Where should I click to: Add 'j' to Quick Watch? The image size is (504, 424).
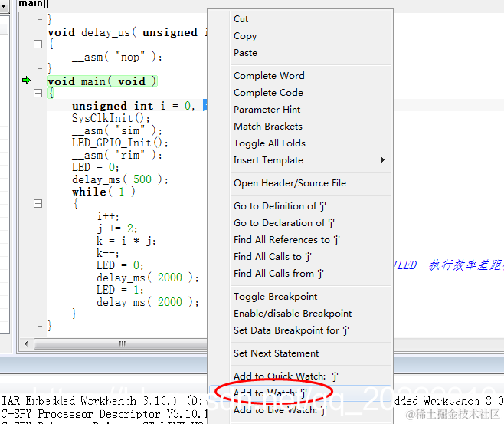click(286, 376)
